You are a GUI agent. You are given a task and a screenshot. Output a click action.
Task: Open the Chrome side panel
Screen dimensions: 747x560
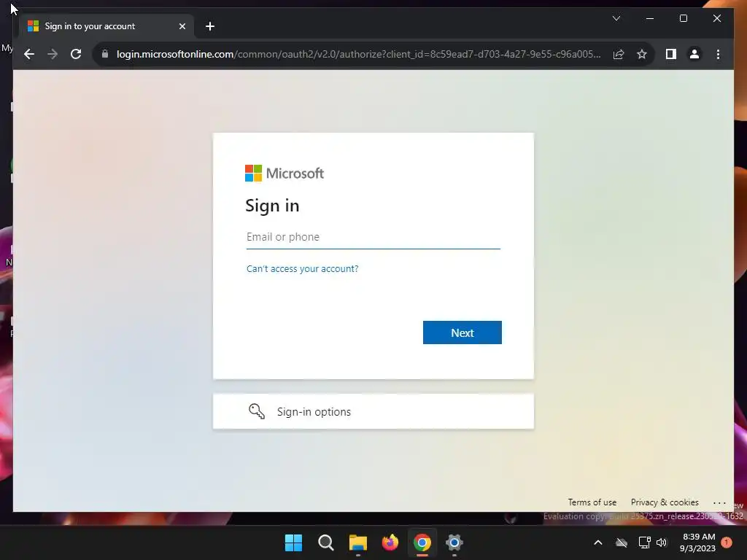pos(671,54)
